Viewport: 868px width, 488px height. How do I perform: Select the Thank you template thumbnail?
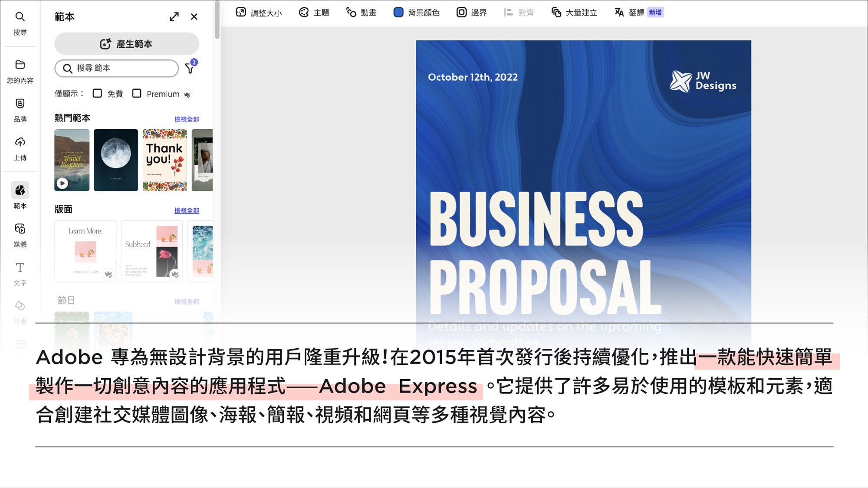[164, 160]
